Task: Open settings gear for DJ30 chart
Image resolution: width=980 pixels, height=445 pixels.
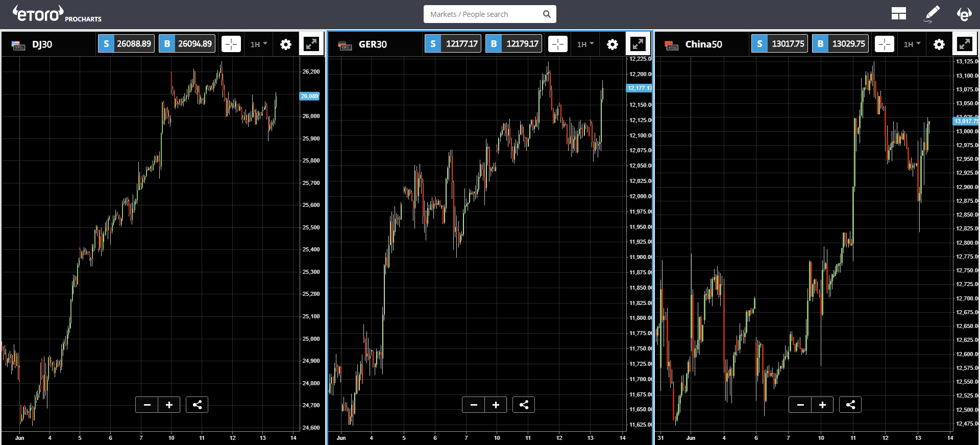Action: point(286,44)
